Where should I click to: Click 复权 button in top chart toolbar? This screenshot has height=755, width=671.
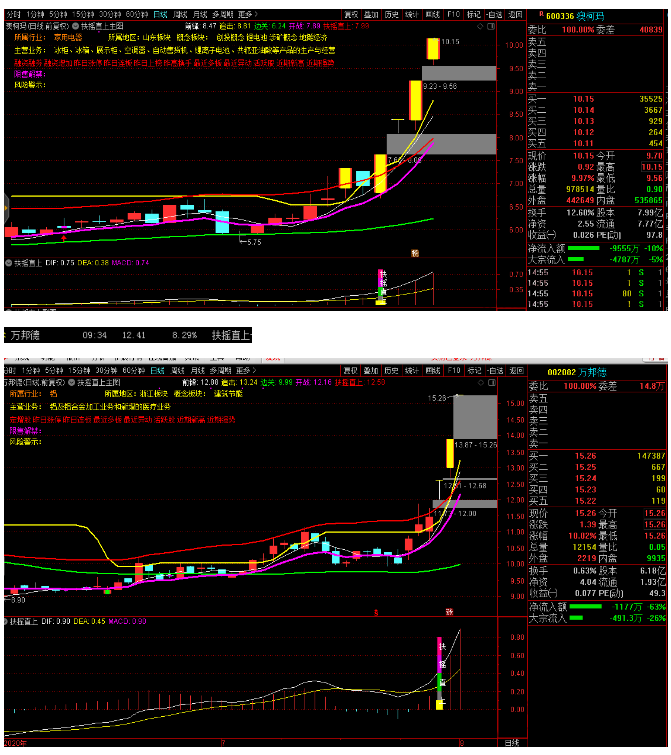(350, 15)
